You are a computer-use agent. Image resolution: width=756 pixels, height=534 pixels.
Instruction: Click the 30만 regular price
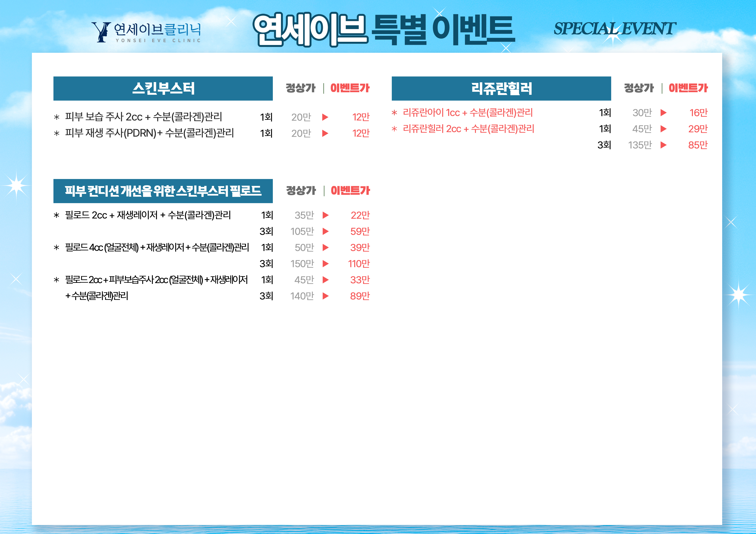tap(642, 112)
